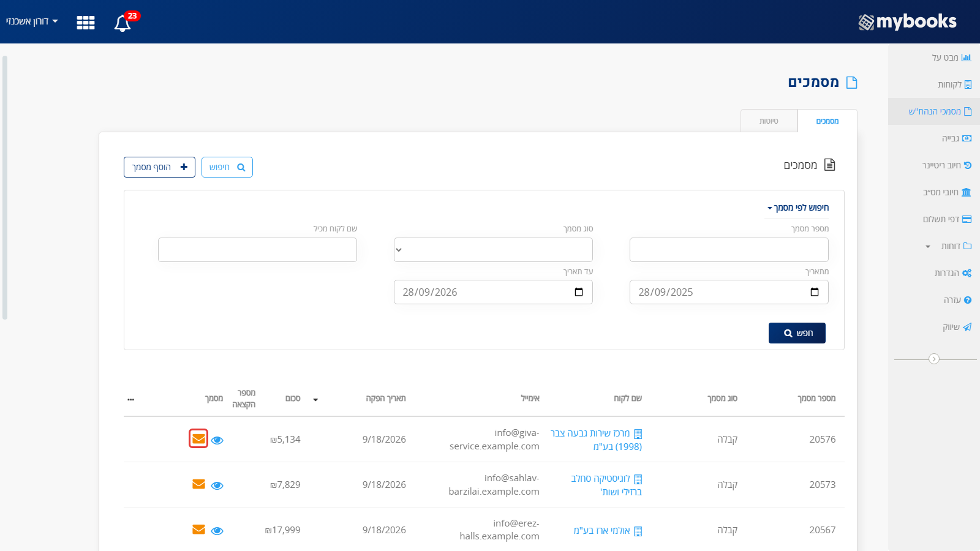Screen dimensions: 980x551
Task: Click the חיפוש toggle button
Action: click(227, 167)
